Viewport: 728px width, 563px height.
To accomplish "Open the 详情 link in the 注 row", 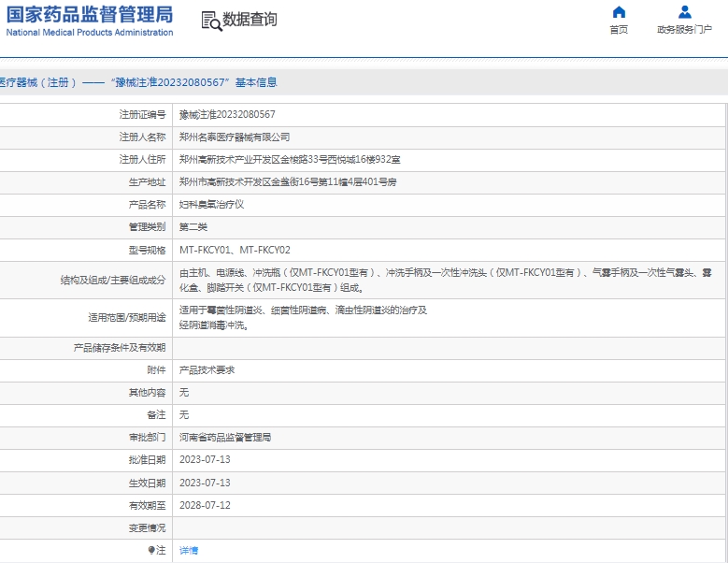I will click(189, 551).
